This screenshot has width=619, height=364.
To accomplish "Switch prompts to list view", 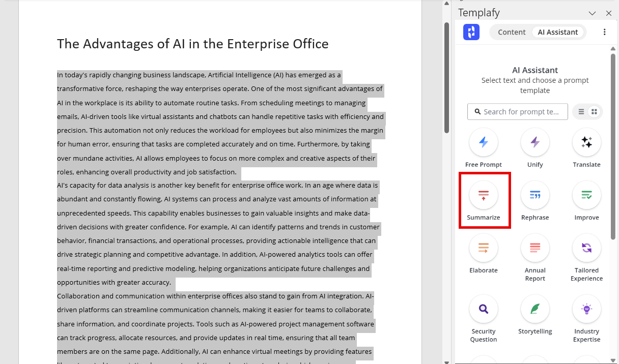I will [x=581, y=112].
